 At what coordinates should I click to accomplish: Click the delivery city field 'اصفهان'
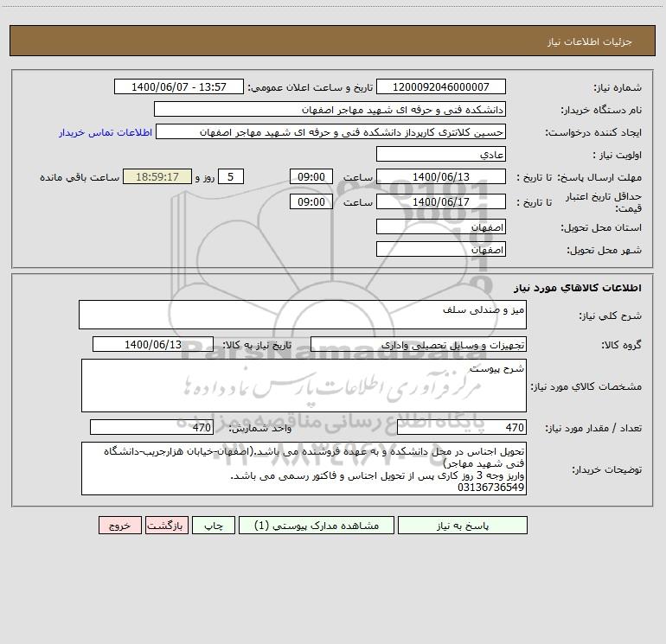click(441, 249)
